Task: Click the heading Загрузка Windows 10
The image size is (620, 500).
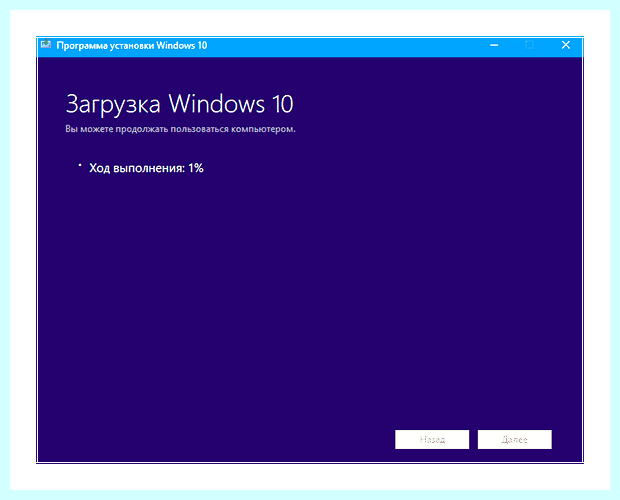Action: point(179,105)
